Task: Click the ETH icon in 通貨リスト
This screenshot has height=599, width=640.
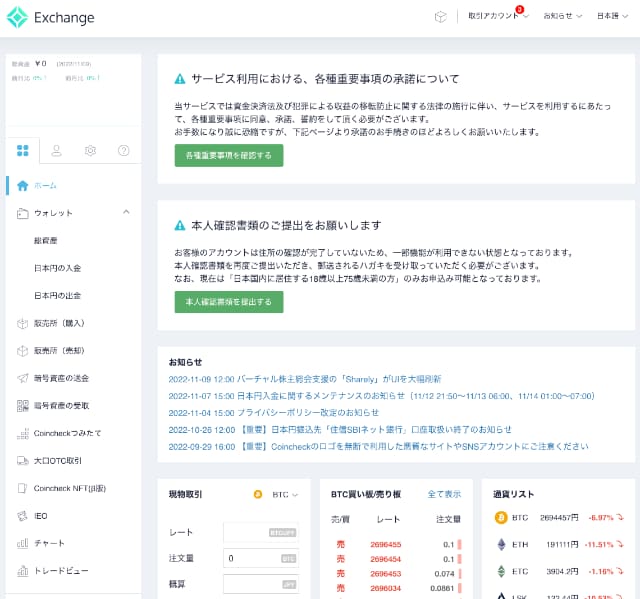Action: point(501,544)
